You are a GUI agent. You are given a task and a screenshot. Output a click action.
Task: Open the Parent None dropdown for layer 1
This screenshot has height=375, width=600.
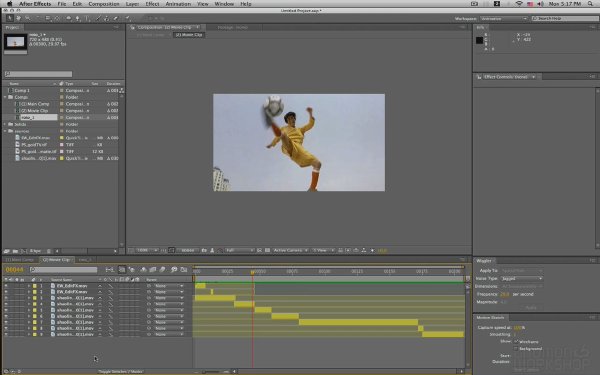[169, 286]
